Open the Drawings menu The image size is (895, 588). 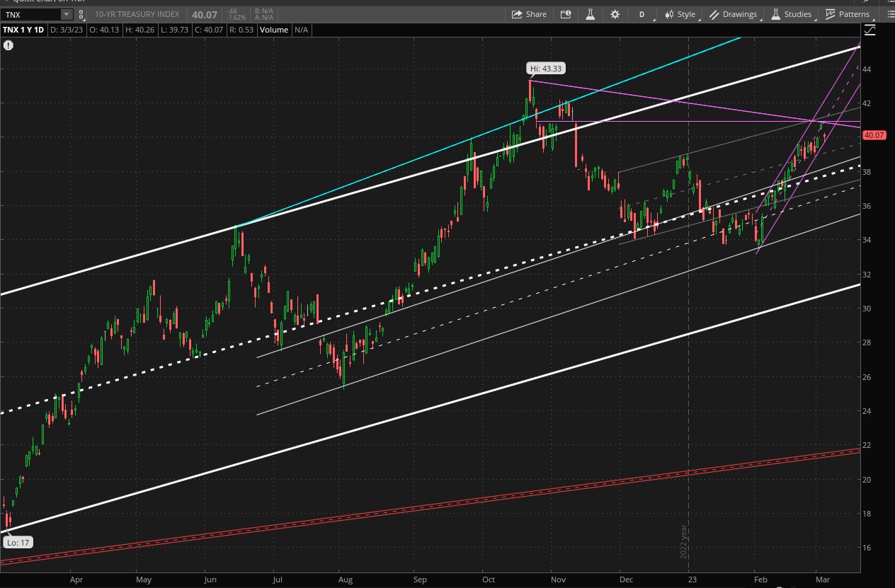coord(733,14)
